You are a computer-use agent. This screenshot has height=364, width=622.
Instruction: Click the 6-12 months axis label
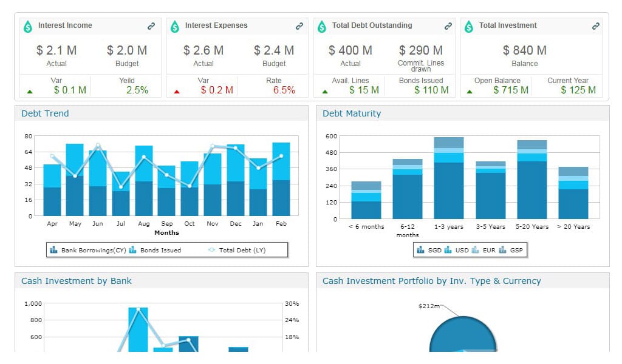click(408, 231)
